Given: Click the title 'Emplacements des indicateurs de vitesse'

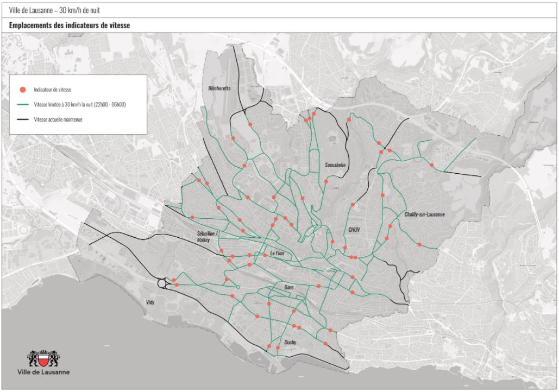Looking at the screenshot, I should click(x=70, y=26).
